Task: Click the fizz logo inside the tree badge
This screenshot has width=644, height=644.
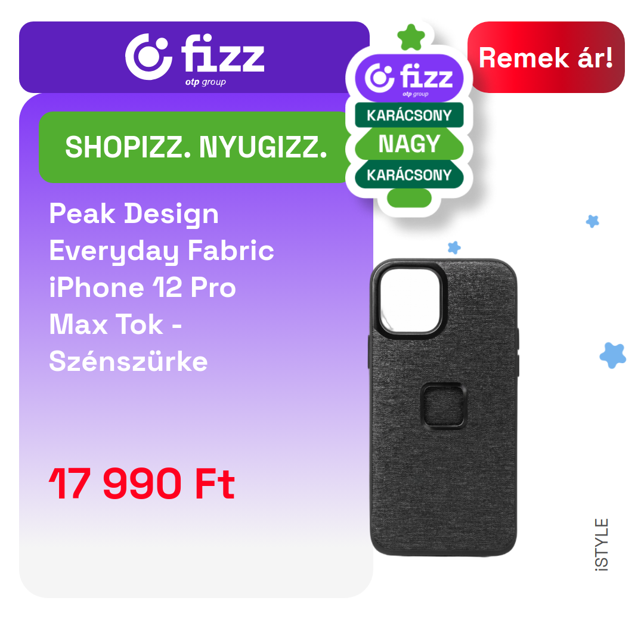Action: (409, 78)
